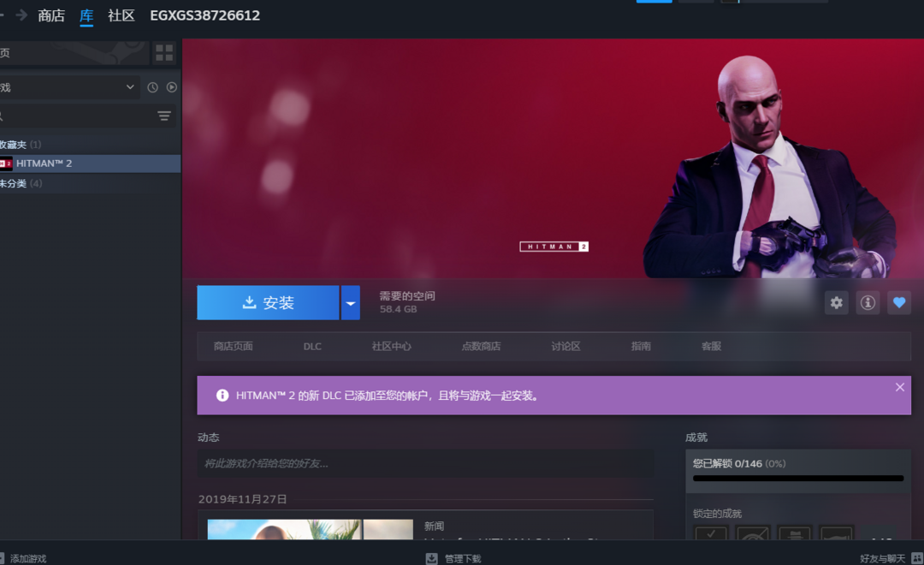Open the 社区 (Community) menu
This screenshot has height=565, width=924.
121,15
